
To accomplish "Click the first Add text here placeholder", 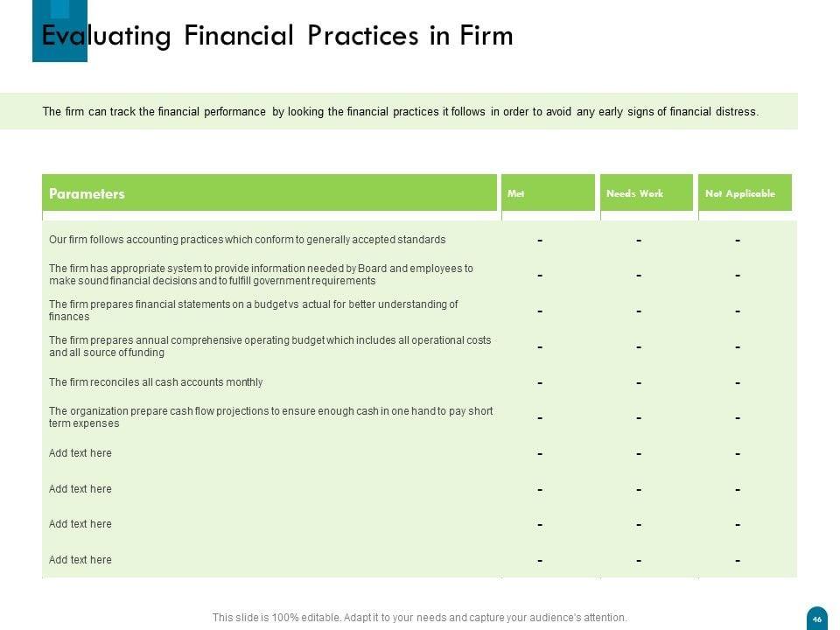I will (x=80, y=453).
